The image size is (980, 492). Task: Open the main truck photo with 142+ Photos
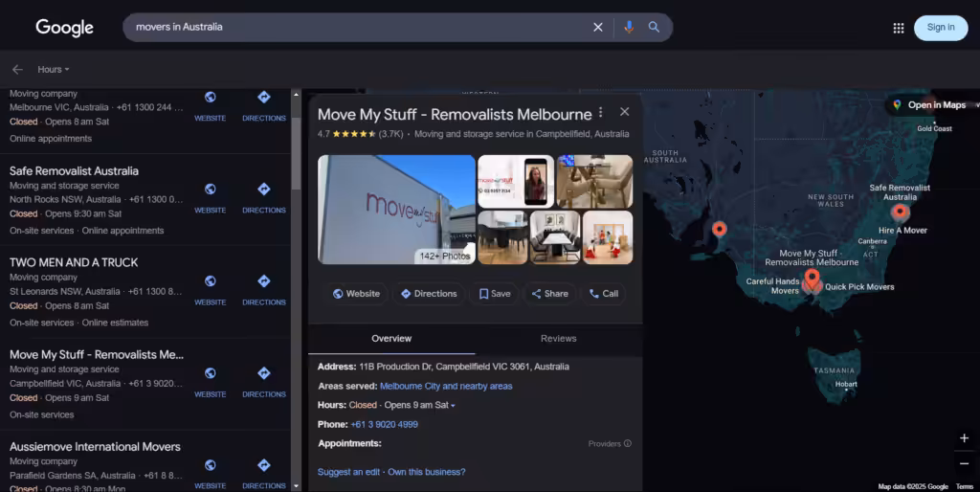(x=396, y=210)
